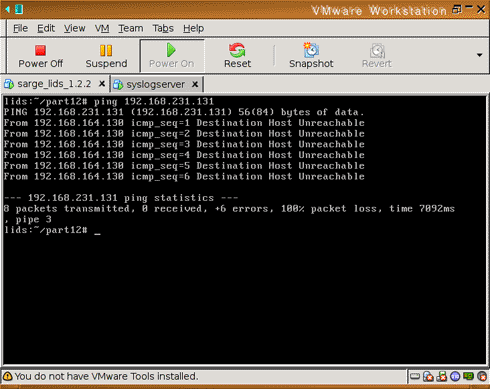Click the icmp_seq=3 Destination Host Unreachable line

click(184, 144)
